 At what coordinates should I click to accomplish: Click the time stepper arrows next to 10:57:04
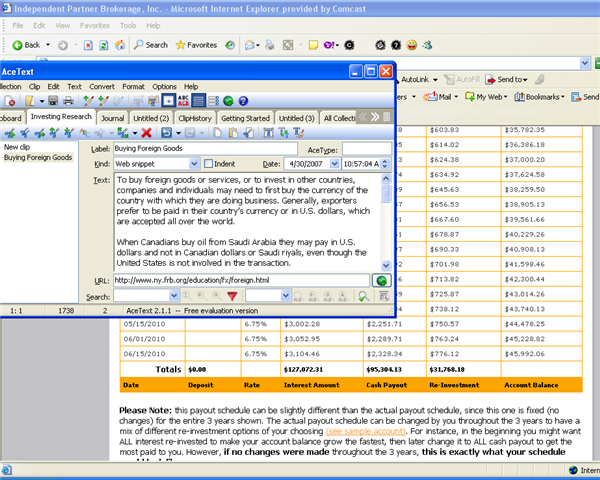tap(385, 164)
